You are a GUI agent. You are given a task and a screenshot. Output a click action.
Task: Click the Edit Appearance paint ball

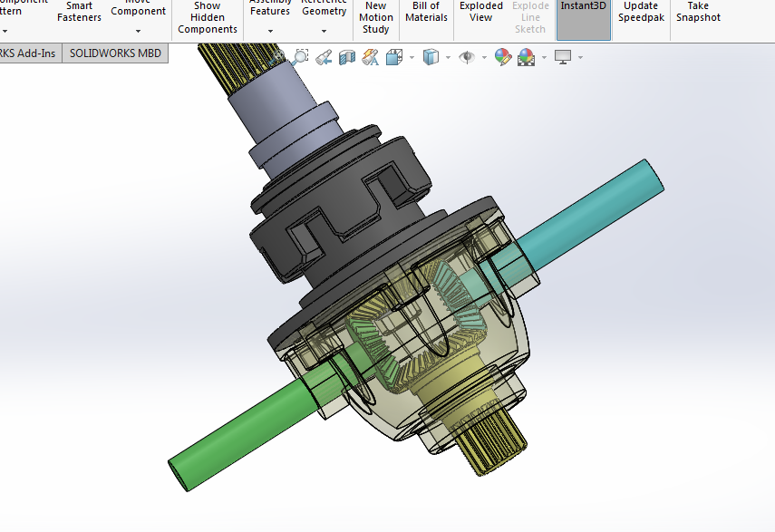coord(503,55)
